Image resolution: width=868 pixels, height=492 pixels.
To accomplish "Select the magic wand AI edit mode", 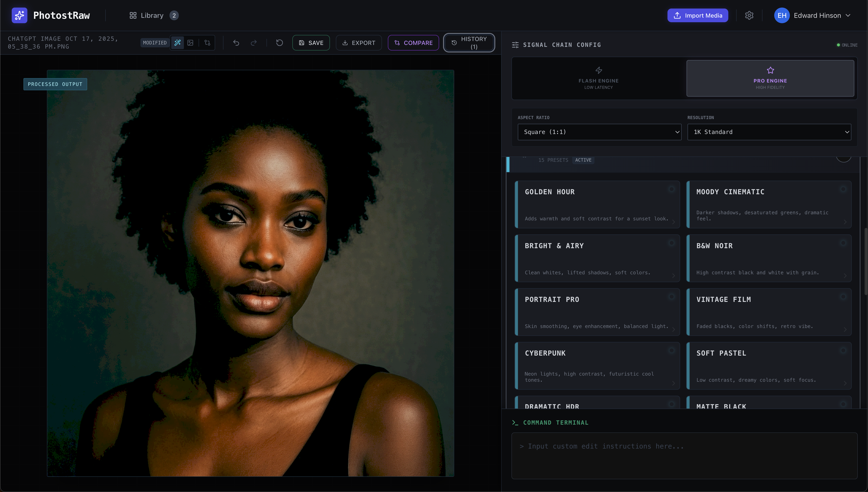I will click(177, 42).
